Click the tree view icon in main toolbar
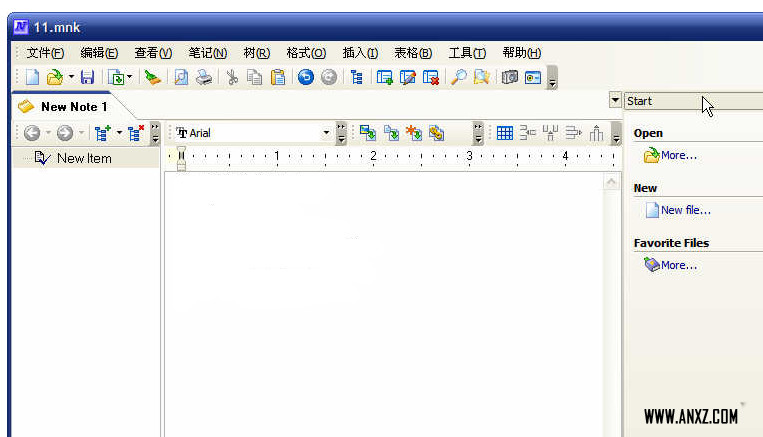The image size is (763, 437). click(x=357, y=77)
